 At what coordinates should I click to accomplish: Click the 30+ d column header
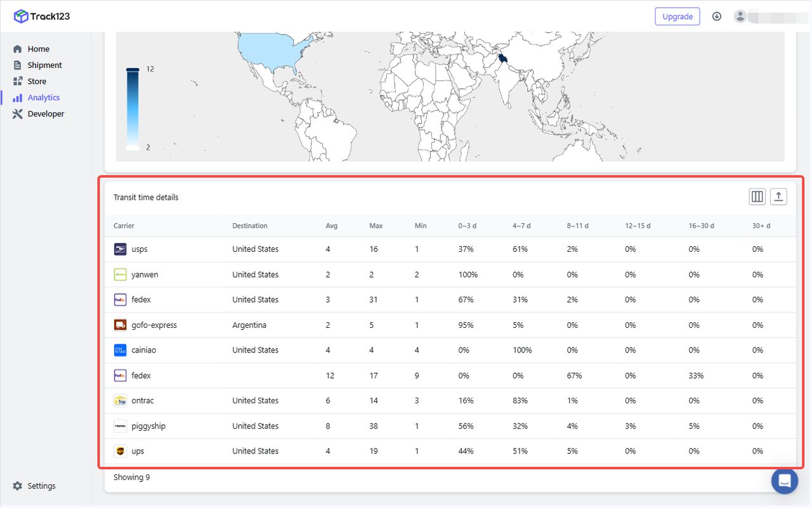pyautogui.click(x=761, y=226)
